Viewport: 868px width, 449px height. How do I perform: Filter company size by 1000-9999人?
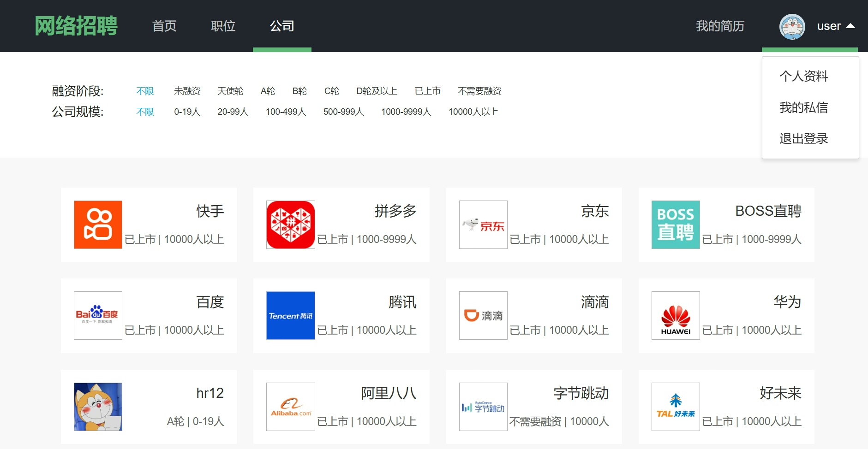(x=406, y=112)
